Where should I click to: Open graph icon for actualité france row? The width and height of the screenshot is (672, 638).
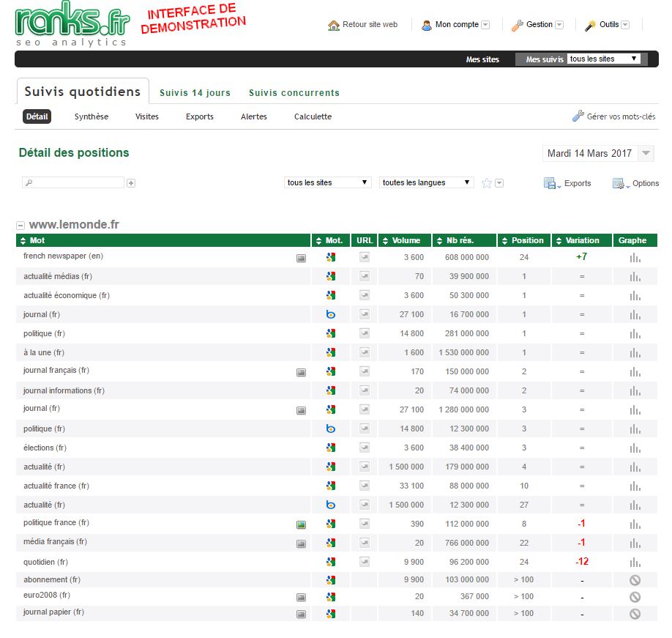click(635, 486)
